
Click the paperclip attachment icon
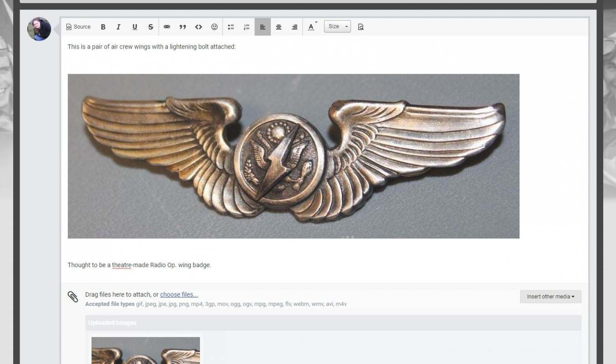tap(73, 296)
